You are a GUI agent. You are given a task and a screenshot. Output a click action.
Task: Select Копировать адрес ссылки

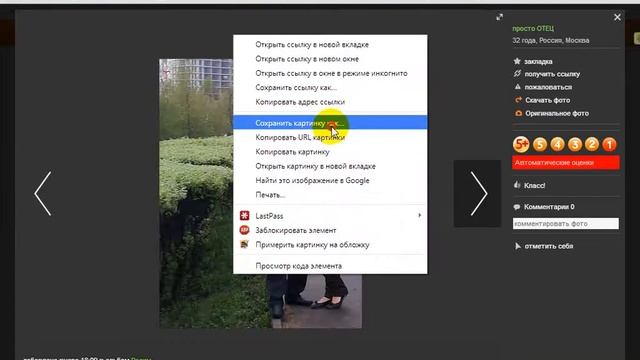coord(330,102)
